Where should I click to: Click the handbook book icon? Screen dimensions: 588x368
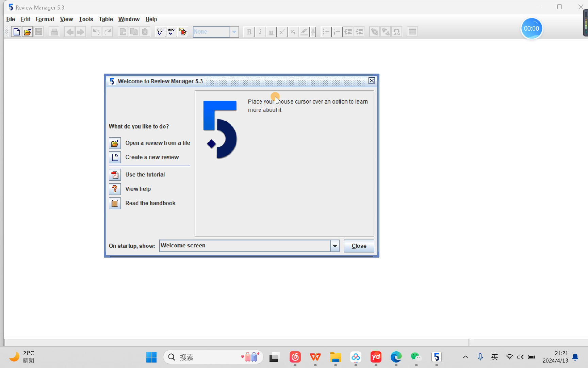115,203
